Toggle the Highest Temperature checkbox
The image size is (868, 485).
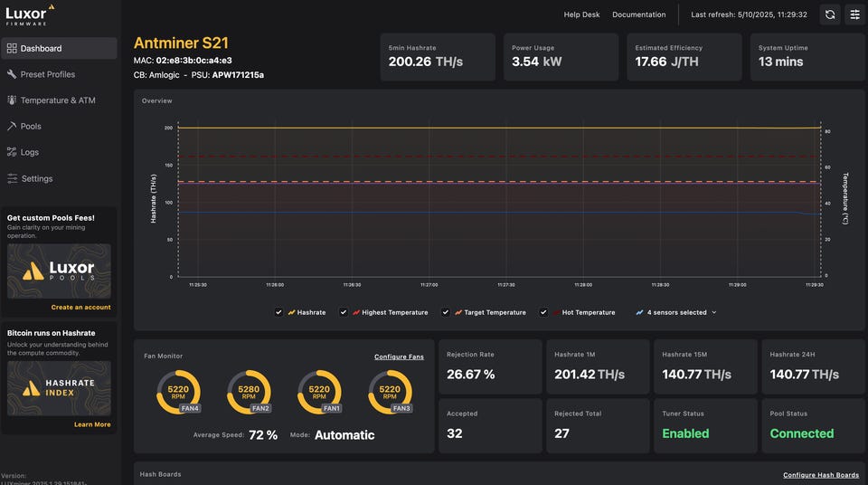(x=344, y=312)
